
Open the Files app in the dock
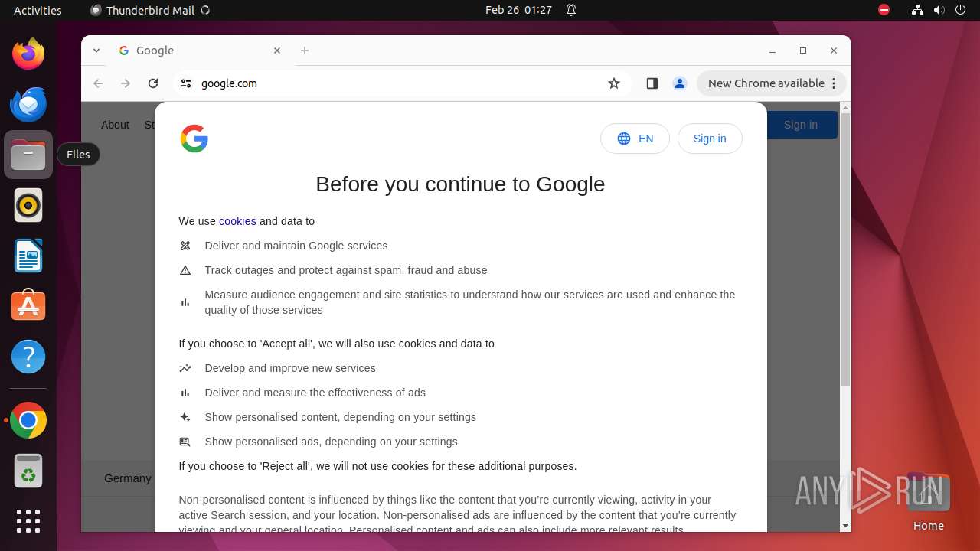click(x=28, y=155)
